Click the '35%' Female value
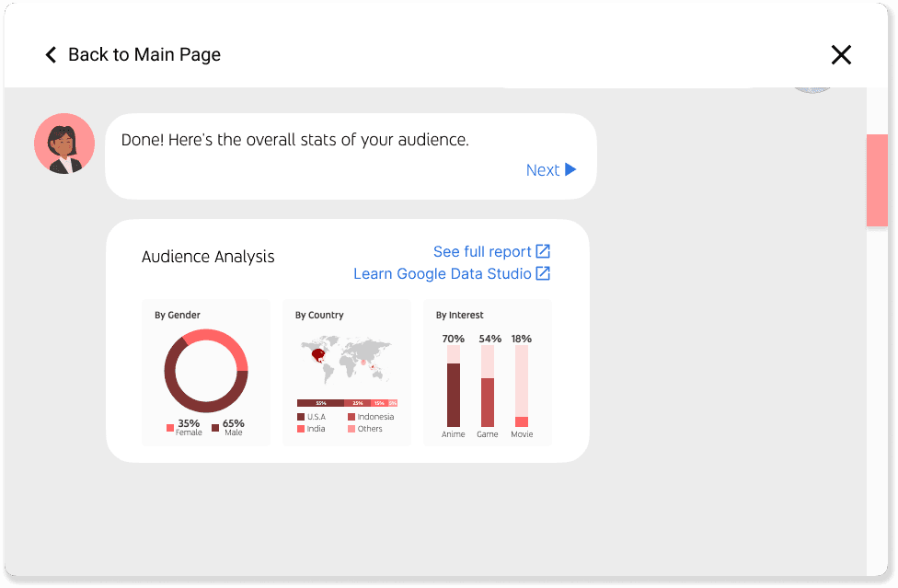 tap(189, 423)
